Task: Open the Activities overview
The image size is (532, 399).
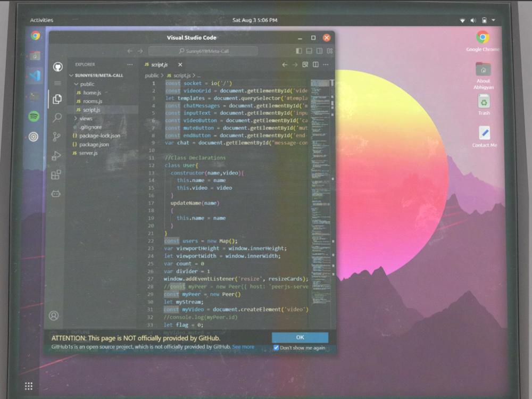Action: 41,20
